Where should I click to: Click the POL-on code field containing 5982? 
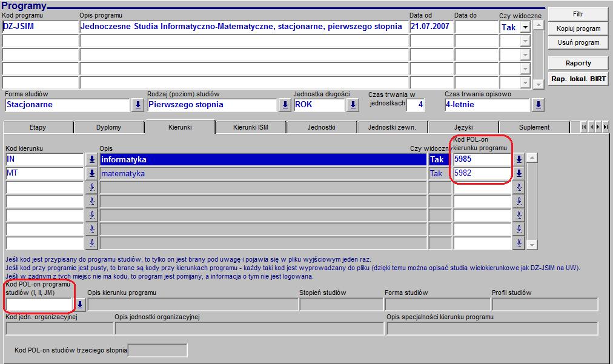pos(482,173)
